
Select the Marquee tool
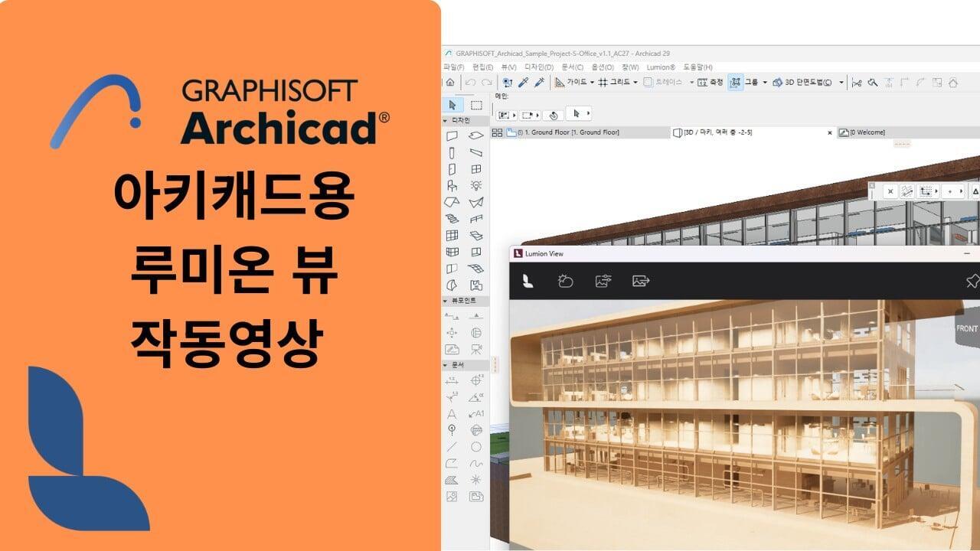(476, 105)
